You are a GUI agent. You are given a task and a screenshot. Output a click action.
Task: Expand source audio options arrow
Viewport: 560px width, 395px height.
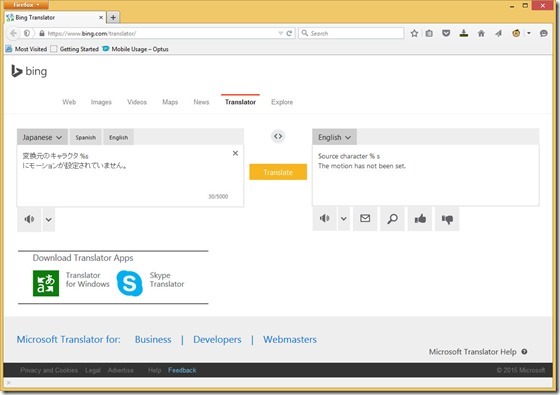tap(49, 219)
